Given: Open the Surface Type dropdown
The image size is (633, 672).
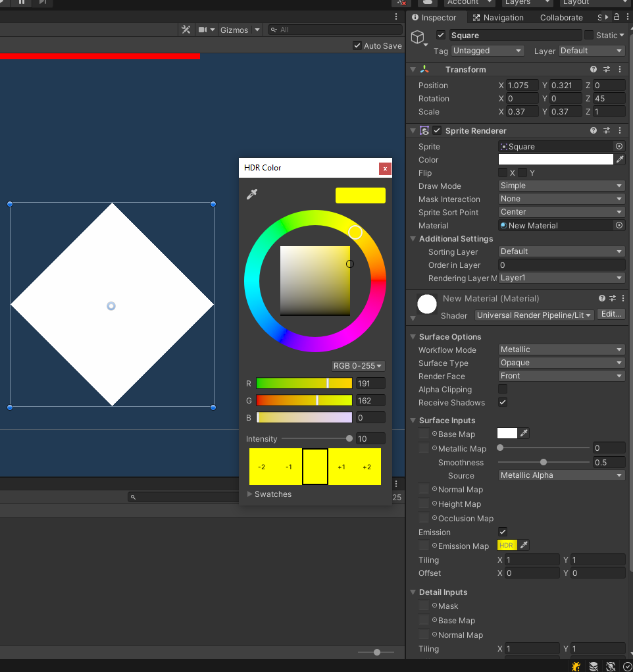Looking at the screenshot, I should click(x=561, y=363).
